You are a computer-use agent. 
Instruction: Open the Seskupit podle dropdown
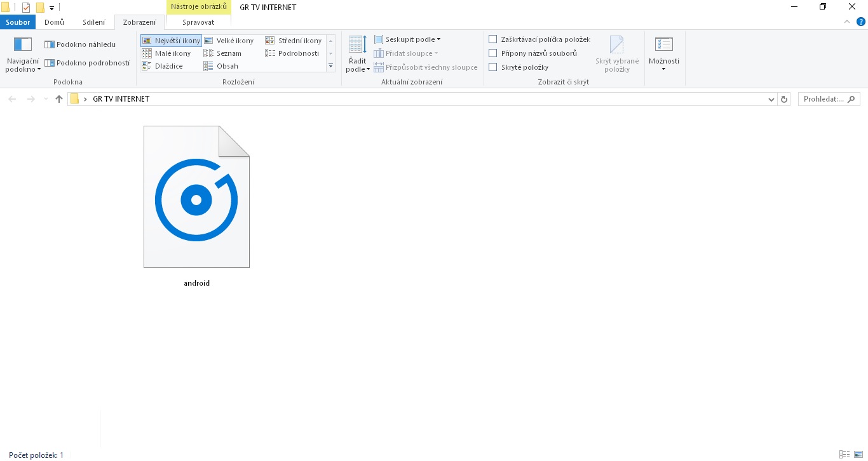407,39
